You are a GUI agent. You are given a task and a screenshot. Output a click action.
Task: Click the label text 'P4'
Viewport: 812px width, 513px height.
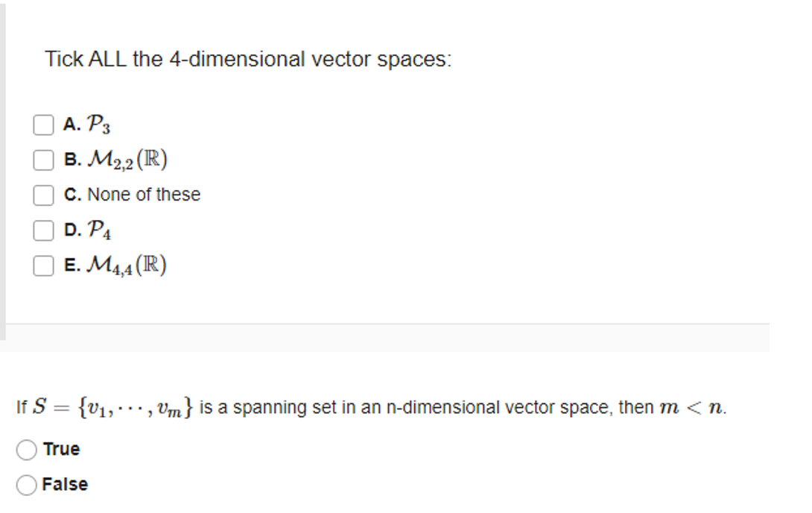click(x=101, y=231)
